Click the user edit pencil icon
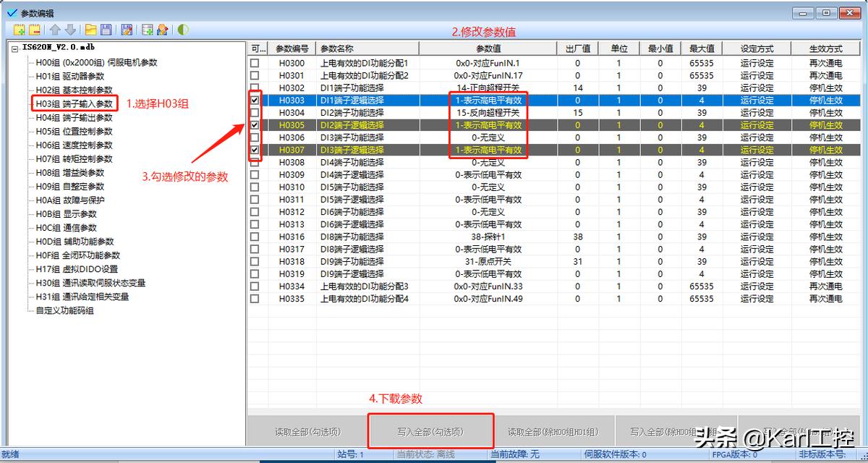Screen dimensions: 868x463 pyautogui.click(x=162, y=30)
